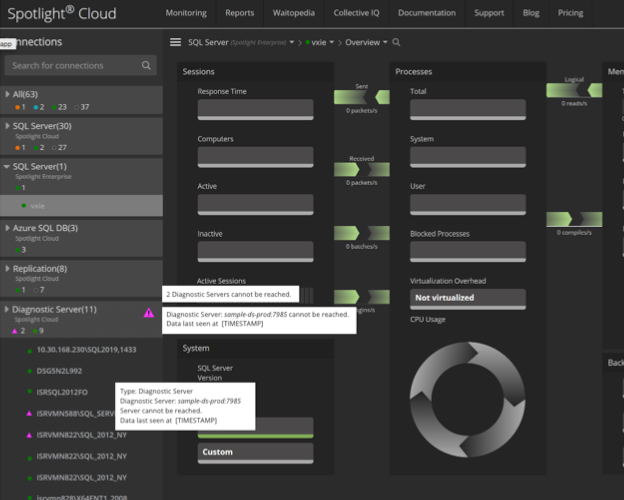Click the Sessions panel header
The height and width of the screenshot is (500, 624).
click(255, 72)
